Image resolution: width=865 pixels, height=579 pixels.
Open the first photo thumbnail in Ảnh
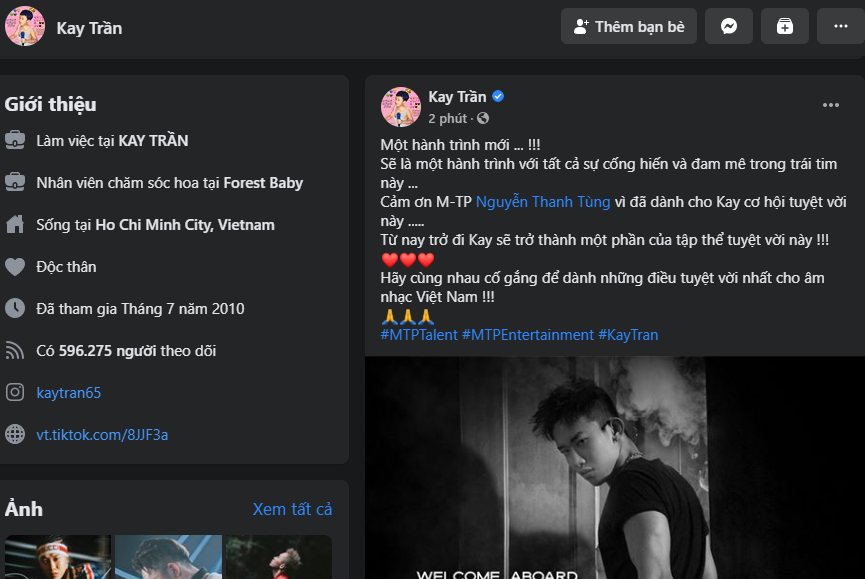[x=58, y=557]
